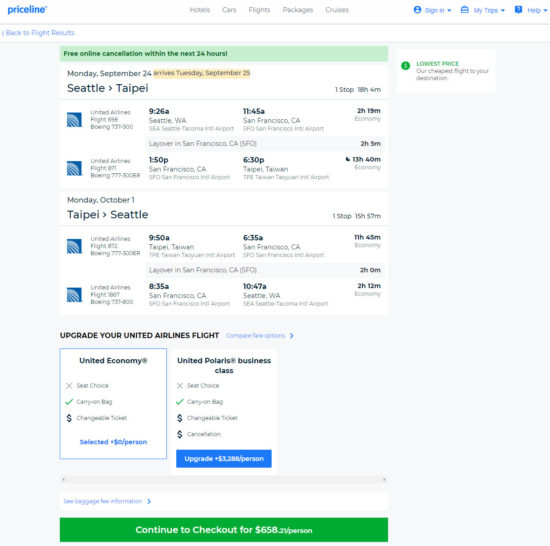550x546 pixels.
Task: Expand the My Trips dropdown arrow
Action: pos(502,11)
